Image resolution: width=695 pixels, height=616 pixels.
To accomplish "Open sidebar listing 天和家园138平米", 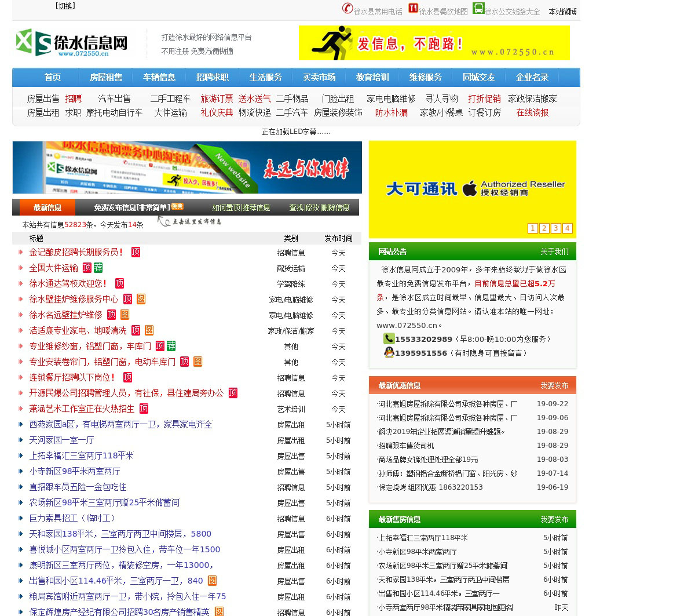I will [443, 579].
